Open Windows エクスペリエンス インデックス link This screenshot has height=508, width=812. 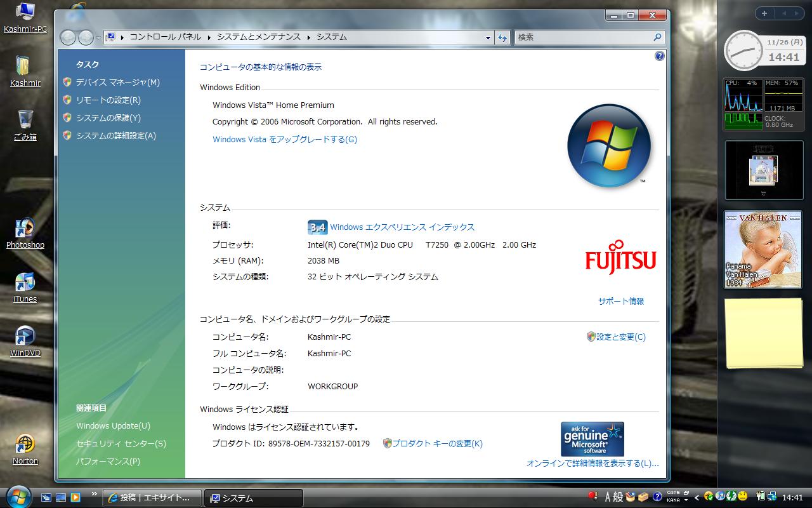pos(402,227)
